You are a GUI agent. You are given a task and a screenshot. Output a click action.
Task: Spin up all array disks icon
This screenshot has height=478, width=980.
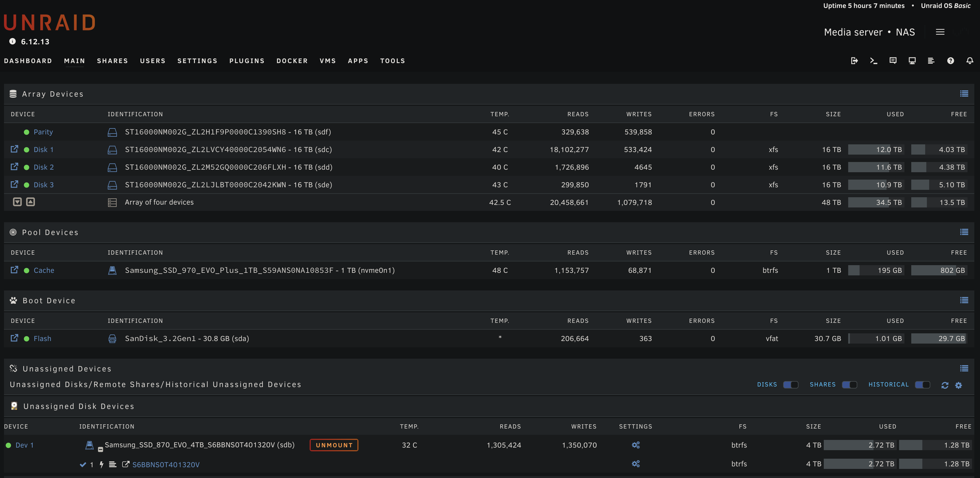pyautogui.click(x=30, y=202)
